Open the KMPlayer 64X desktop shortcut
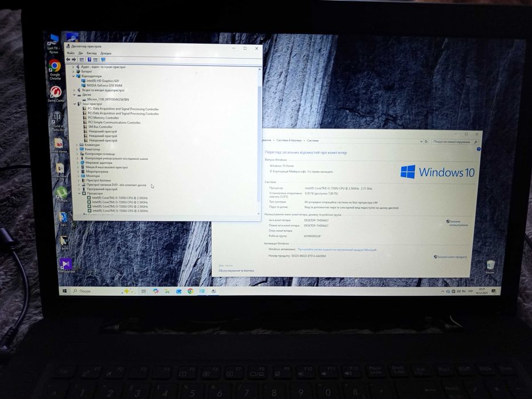Viewport: 532px width, 399px height. tap(66, 265)
